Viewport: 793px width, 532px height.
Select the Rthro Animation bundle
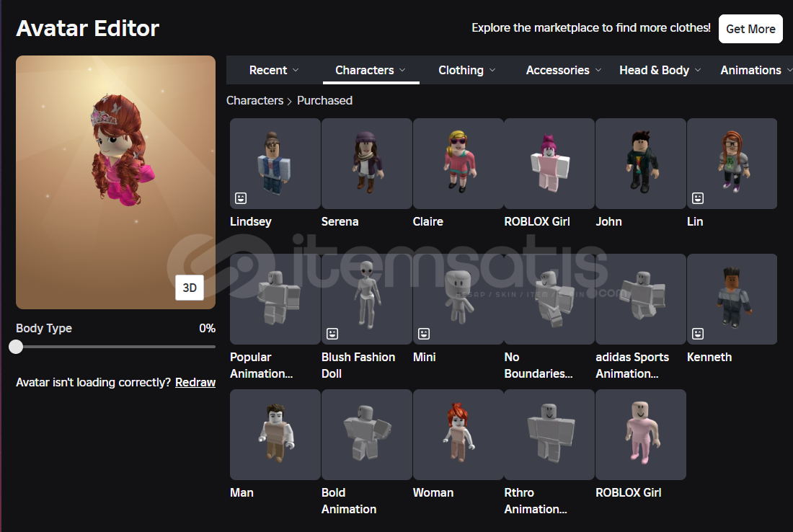point(549,435)
